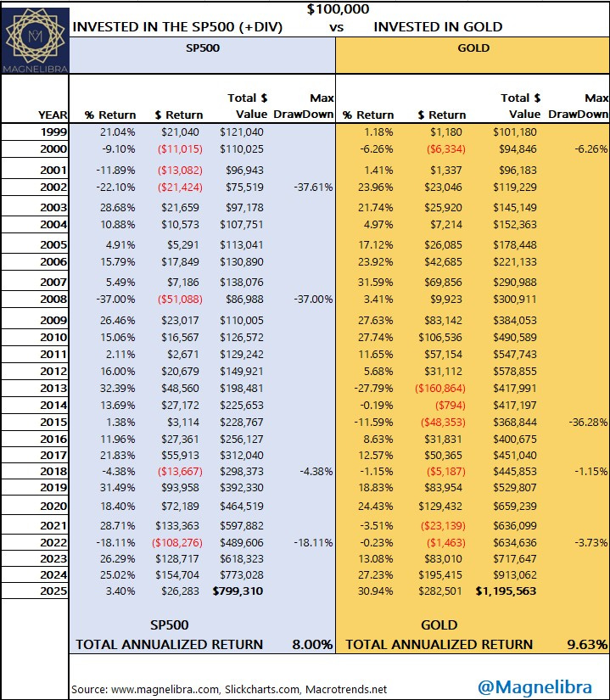Click the YEAR column header
The height and width of the screenshot is (700, 610).
click(53, 115)
